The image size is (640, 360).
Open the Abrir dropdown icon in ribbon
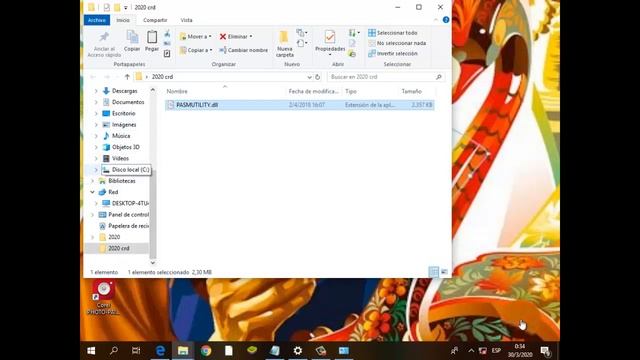[x=354, y=33]
